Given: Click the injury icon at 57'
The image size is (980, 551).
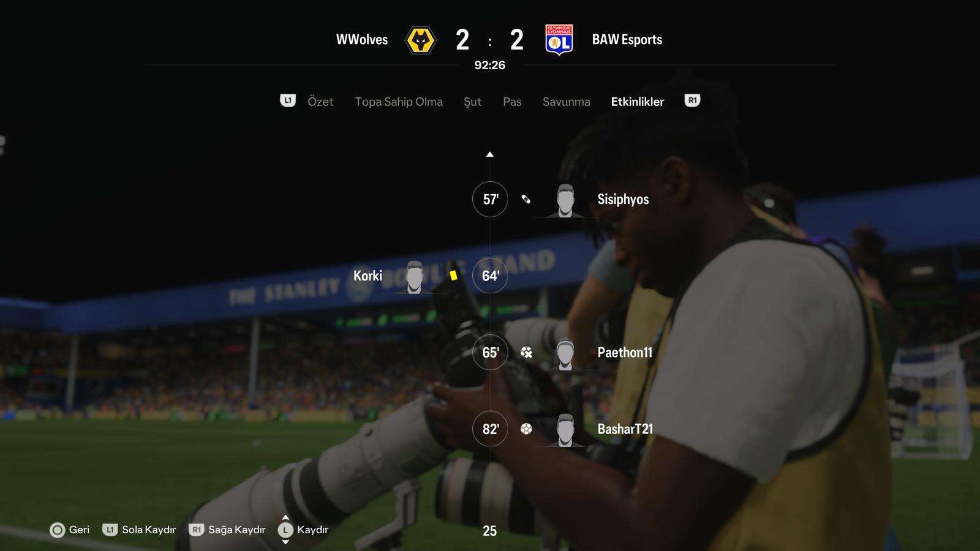Looking at the screenshot, I should point(526,199).
